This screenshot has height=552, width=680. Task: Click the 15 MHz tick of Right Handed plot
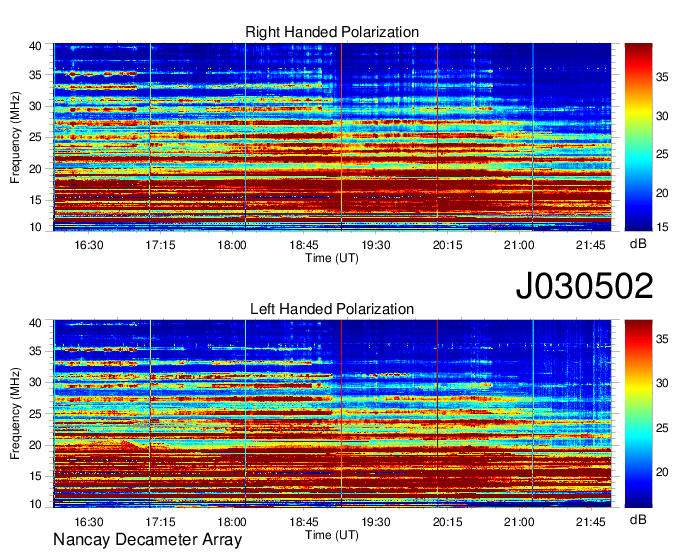point(36,200)
